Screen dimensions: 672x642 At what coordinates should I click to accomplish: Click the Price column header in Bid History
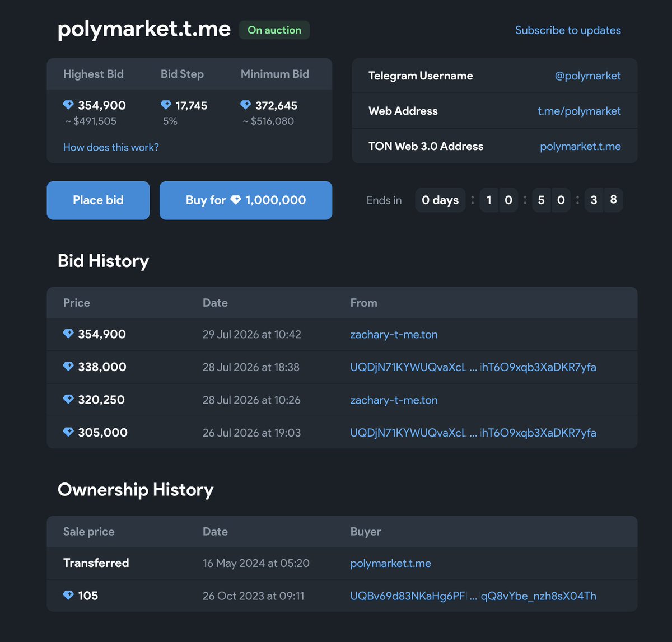(x=77, y=303)
